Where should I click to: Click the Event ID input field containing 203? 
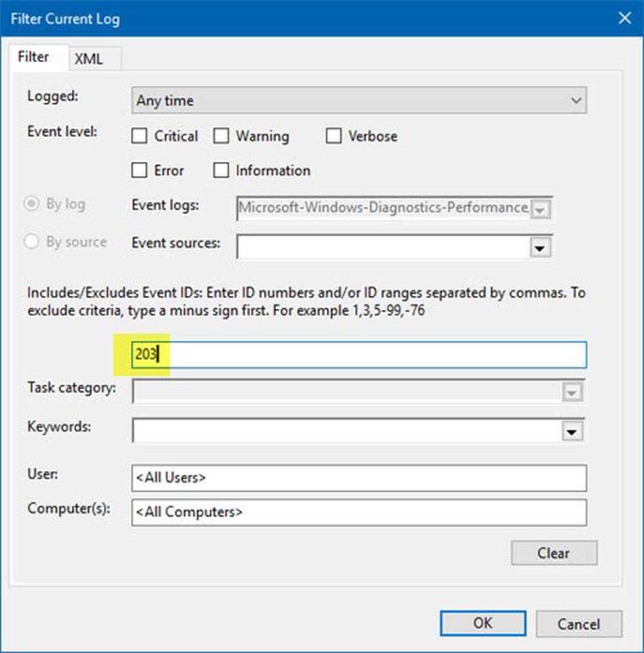click(359, 355)
